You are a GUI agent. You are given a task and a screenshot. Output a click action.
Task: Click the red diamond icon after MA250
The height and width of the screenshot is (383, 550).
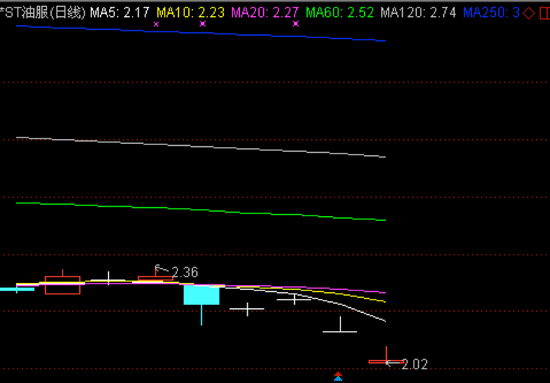click(x=529, y=13)
